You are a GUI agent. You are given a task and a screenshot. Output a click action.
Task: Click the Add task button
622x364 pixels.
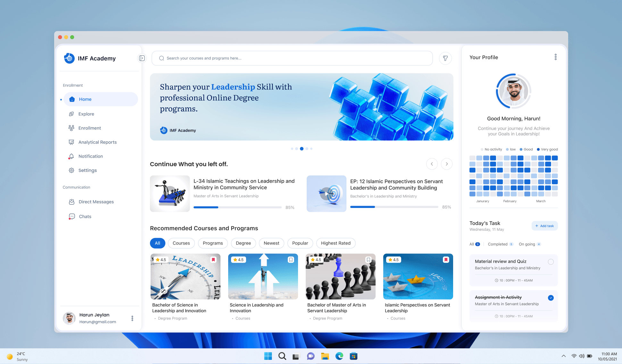[544, 226]
